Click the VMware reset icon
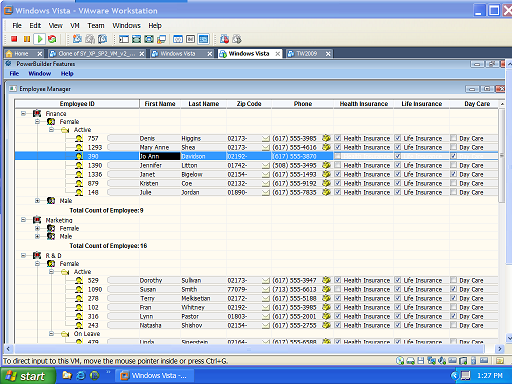This screenshot has height=384, width=512. pyautogui.click(x=52, y=39)
